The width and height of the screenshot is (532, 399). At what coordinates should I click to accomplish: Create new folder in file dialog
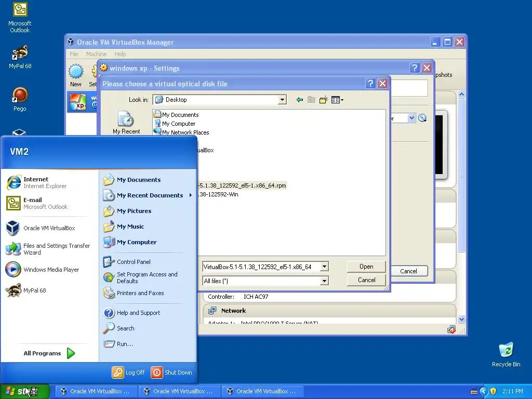pos(323,100)
